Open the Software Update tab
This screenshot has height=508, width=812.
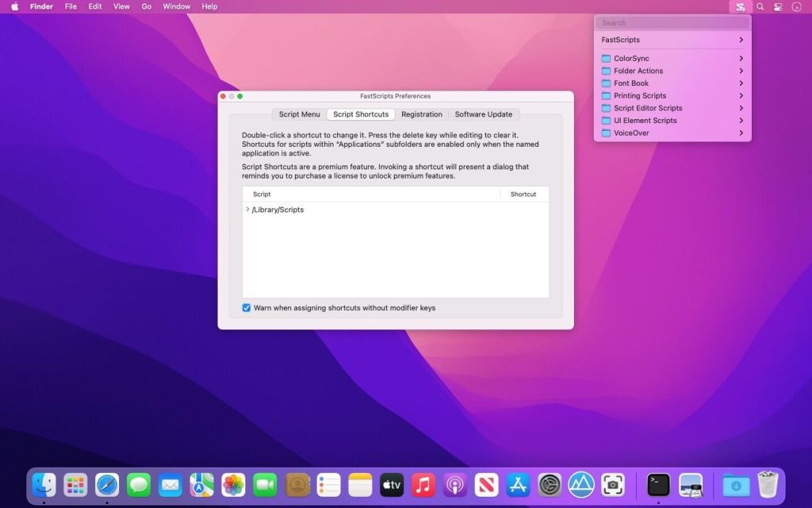(x=484, y=114)
